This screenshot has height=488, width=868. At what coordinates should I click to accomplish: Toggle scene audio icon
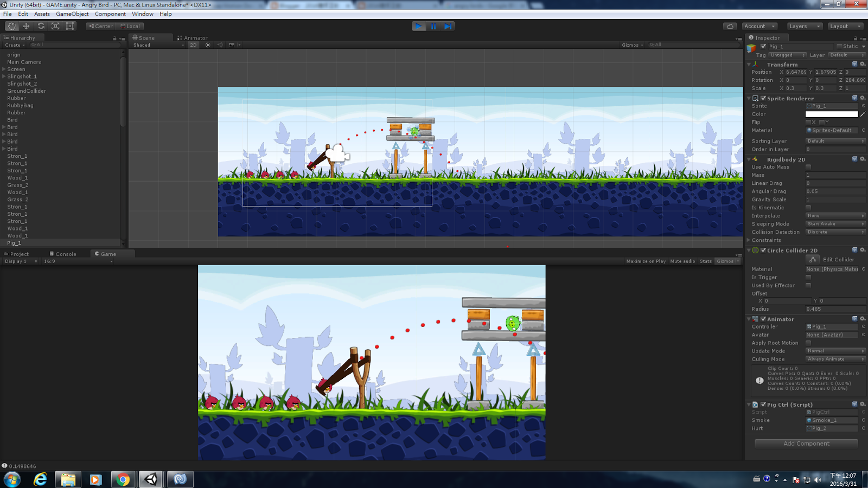[220, 45]
